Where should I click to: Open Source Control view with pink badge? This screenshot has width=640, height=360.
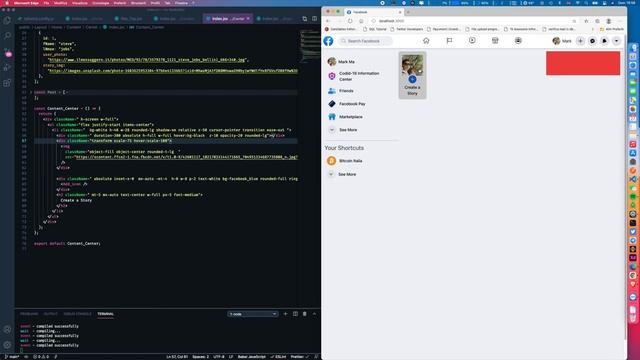coord(7,52)
